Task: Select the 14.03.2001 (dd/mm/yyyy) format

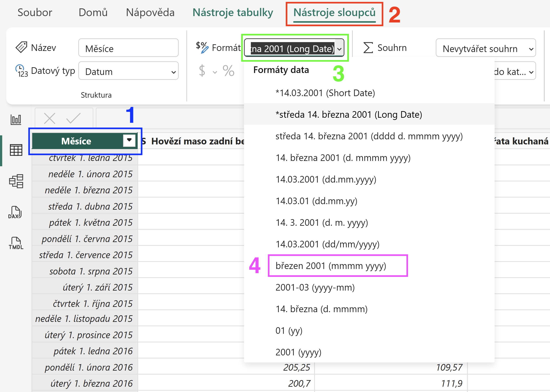Action: (x=369, y=244)
